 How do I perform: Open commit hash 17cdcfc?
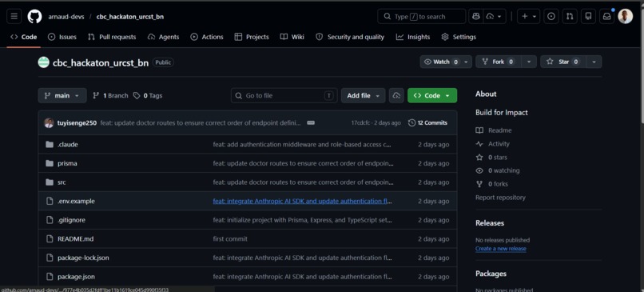click(360, 122)
